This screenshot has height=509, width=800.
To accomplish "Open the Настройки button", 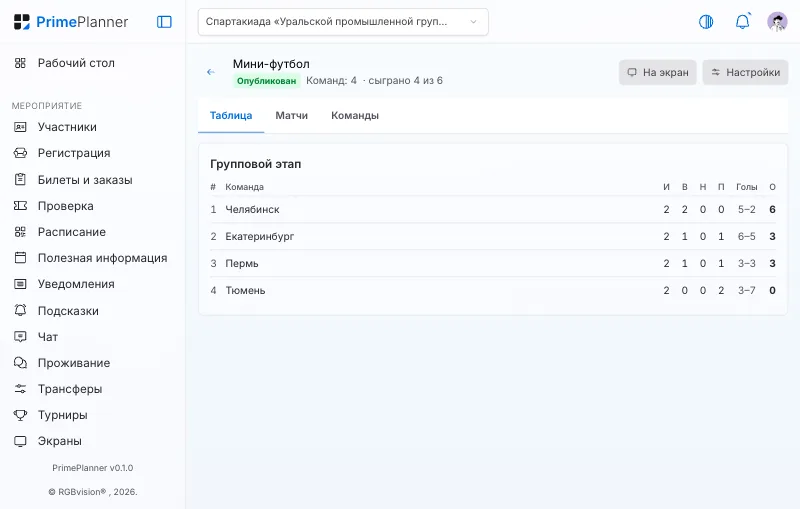I will 745,72.
